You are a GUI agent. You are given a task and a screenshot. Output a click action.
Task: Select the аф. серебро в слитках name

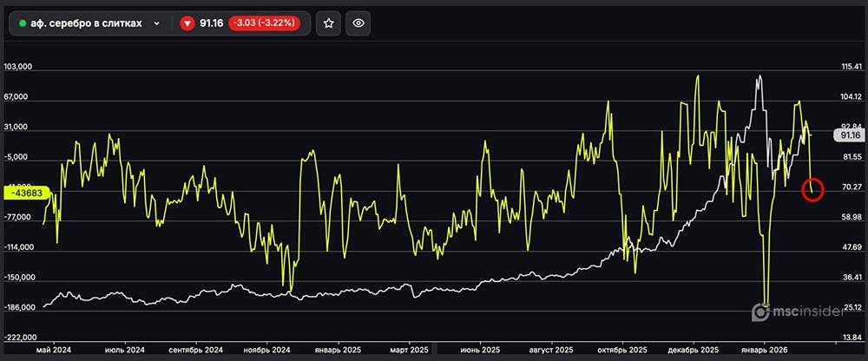85,23
